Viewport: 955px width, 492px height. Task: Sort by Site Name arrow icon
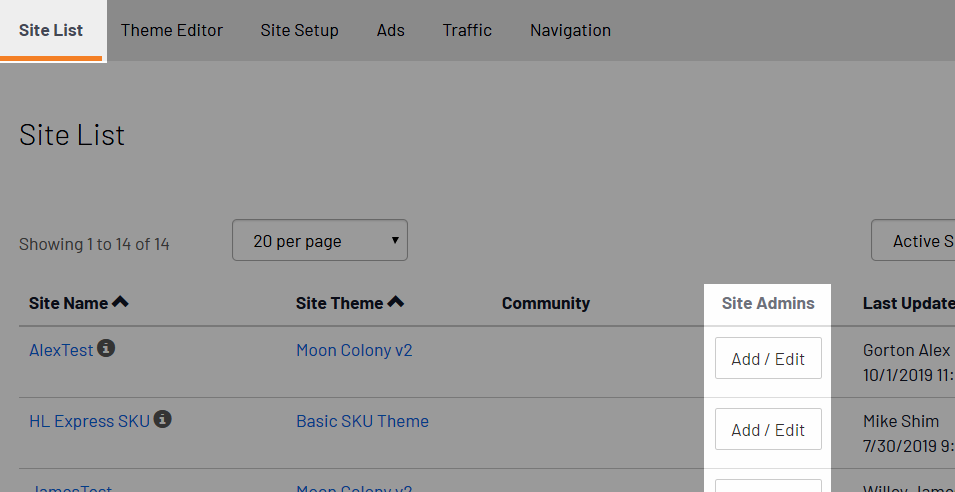coord(120,301)
